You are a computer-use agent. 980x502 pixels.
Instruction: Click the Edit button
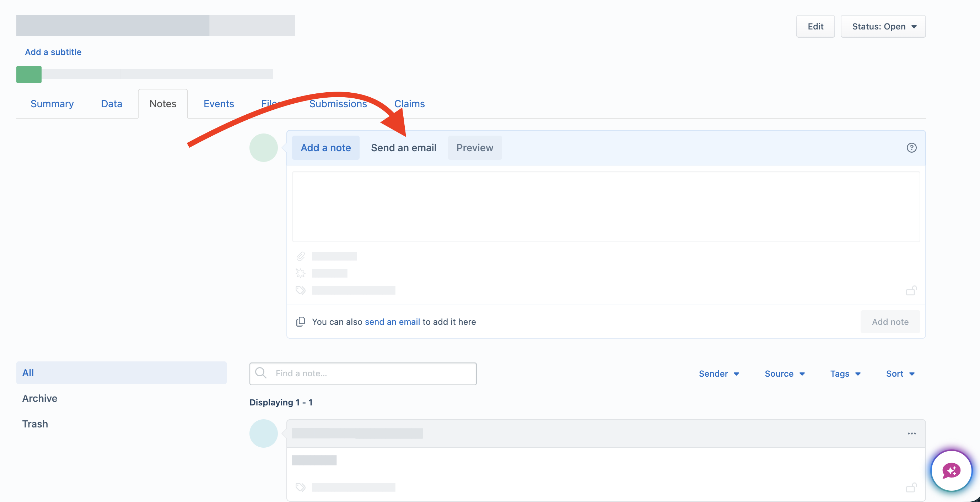point(815,27)
